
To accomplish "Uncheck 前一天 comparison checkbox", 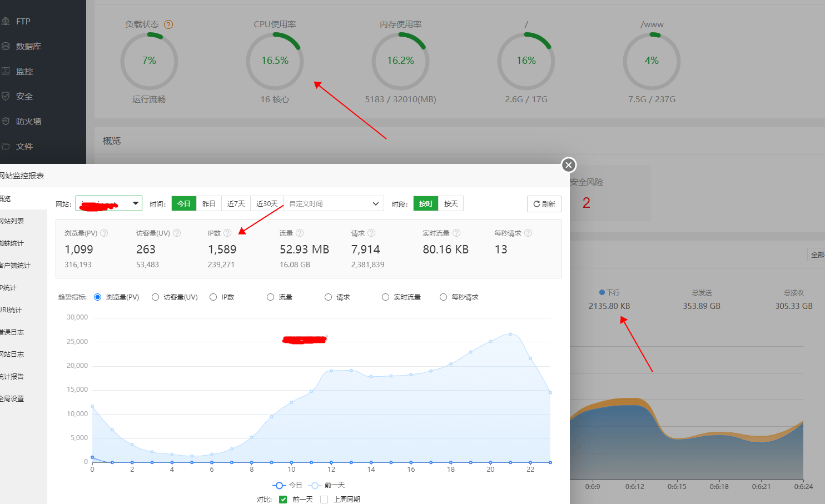I will tap(283, 500).
